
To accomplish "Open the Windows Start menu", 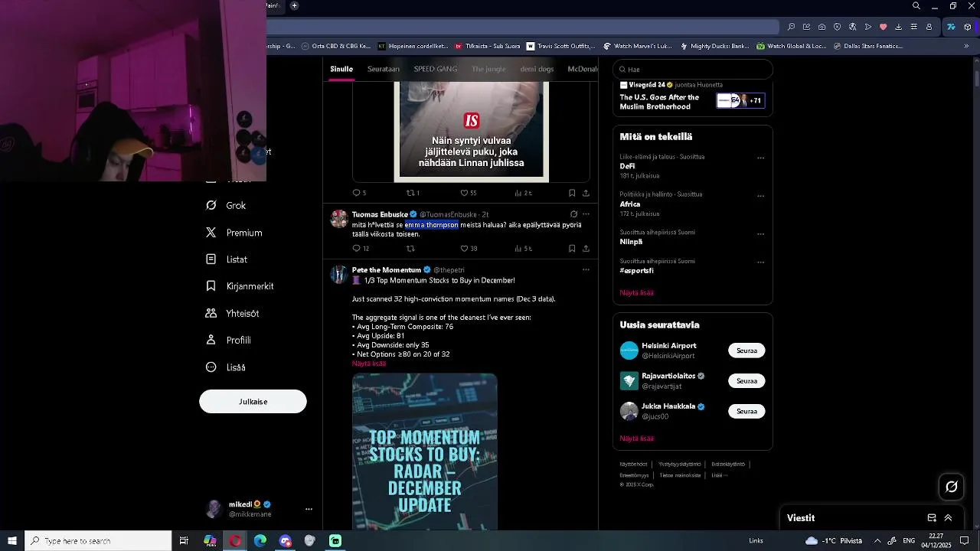I will [12, 541].
